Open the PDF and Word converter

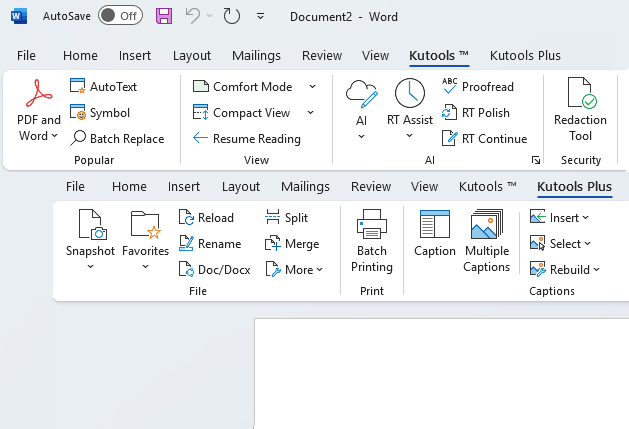(39, 110)
